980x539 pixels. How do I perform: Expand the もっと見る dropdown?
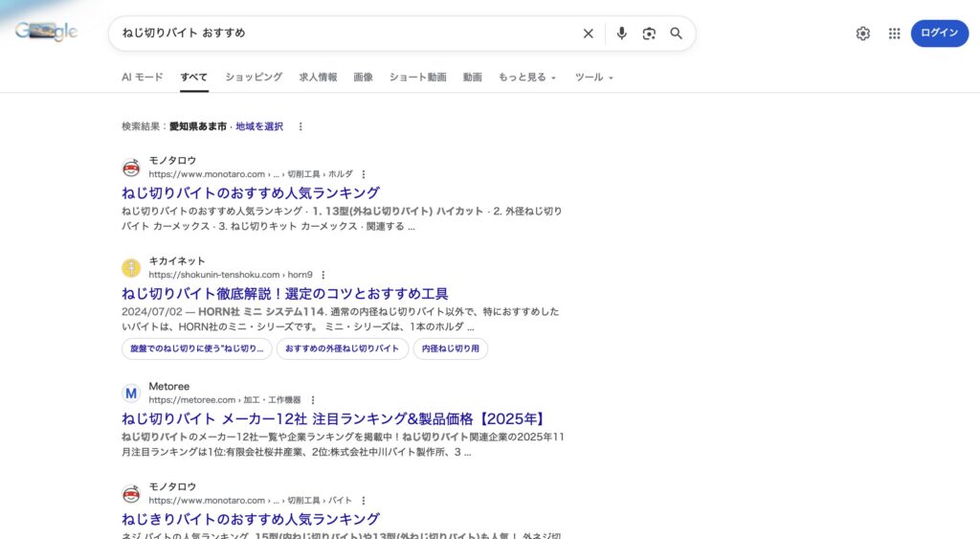(526, 78)
